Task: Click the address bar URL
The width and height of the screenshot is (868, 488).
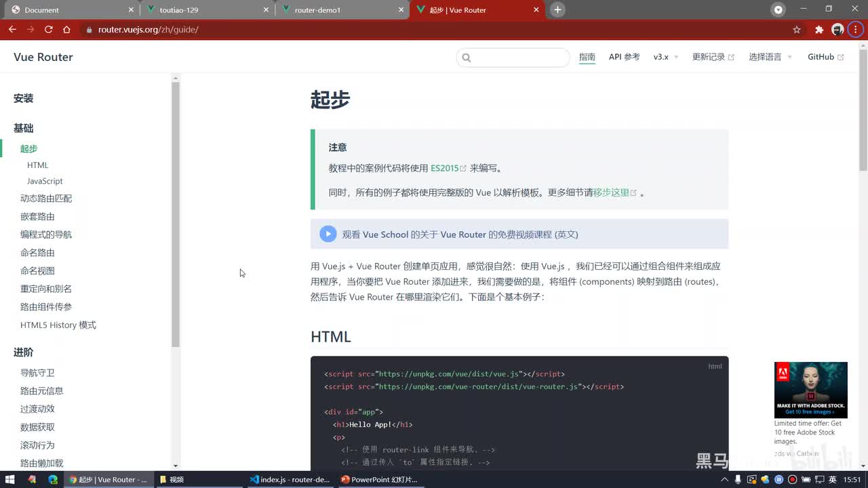Action: (x=148, y=29)
